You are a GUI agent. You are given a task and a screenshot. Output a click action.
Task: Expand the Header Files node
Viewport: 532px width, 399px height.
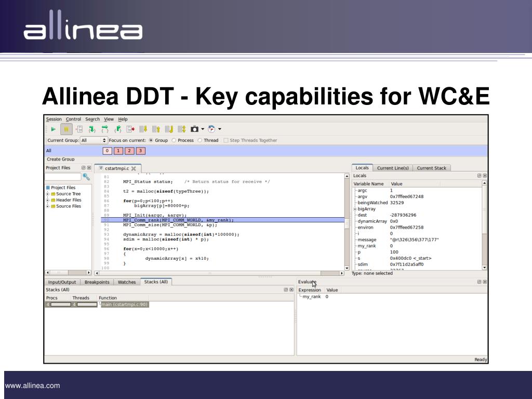[48, 200]
